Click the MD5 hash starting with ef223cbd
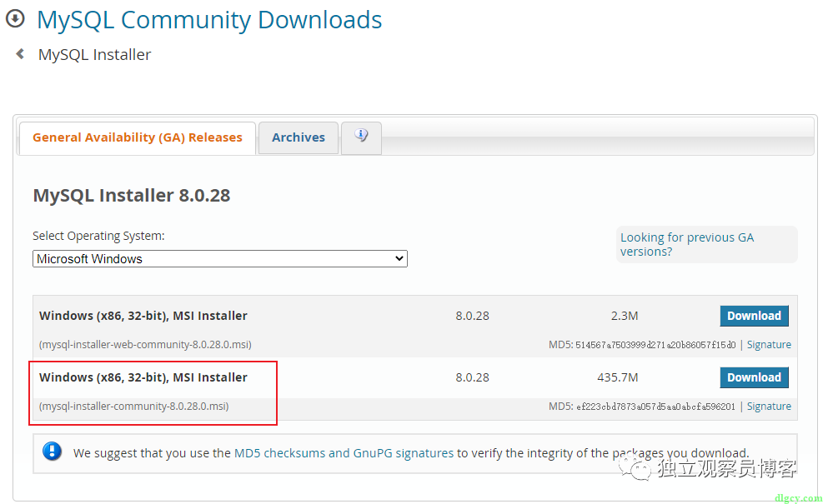The height and width of the screenshot is (504, 823). 655,406
